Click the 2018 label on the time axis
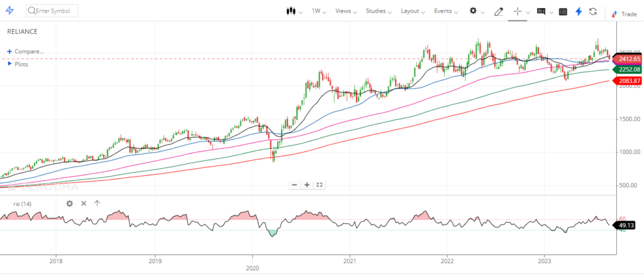This screenshot has width=644, height=277. (x=56, y=260)
